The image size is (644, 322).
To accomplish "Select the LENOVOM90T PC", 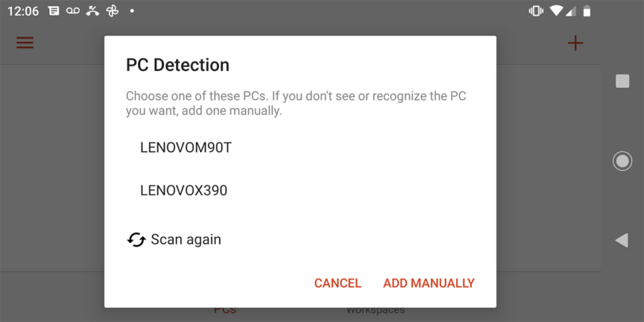I will tap(186, 148).
